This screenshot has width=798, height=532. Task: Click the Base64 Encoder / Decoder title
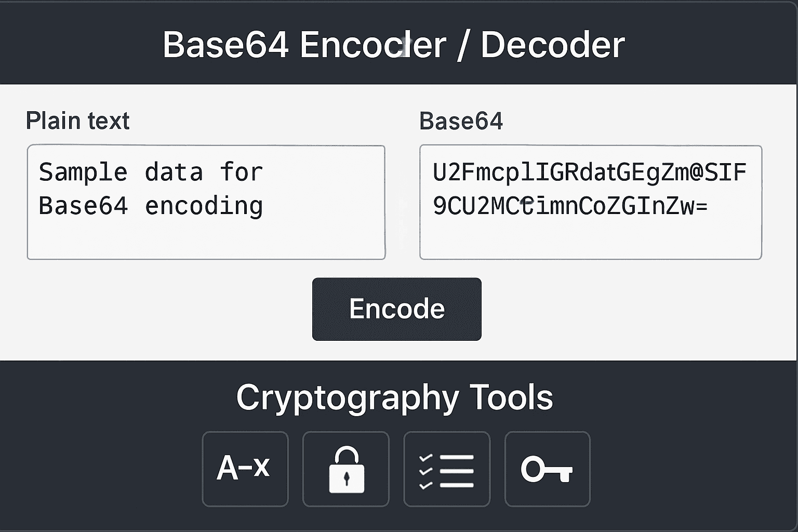click(x=394, y=44)
